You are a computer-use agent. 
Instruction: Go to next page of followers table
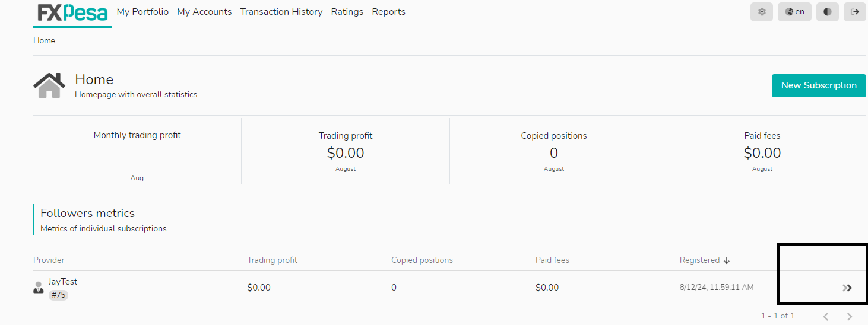(x=850, y=316)
